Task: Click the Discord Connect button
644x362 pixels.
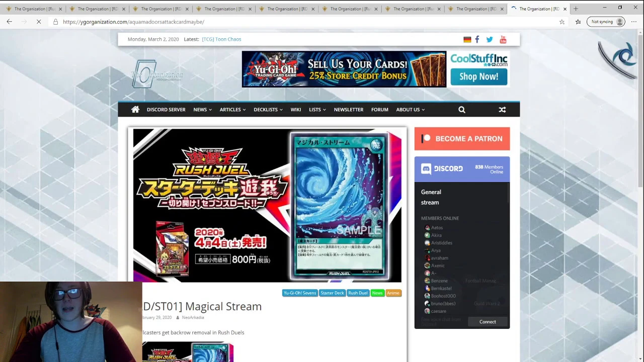Action: [488, 322]
